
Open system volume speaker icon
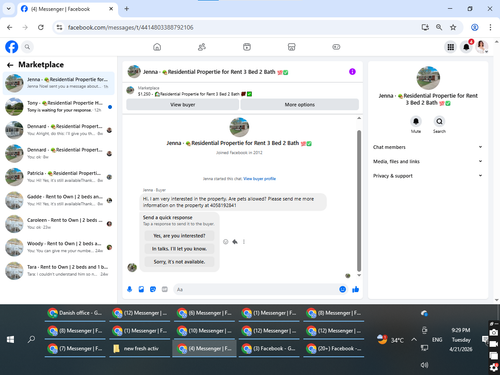tap(424, 365)
